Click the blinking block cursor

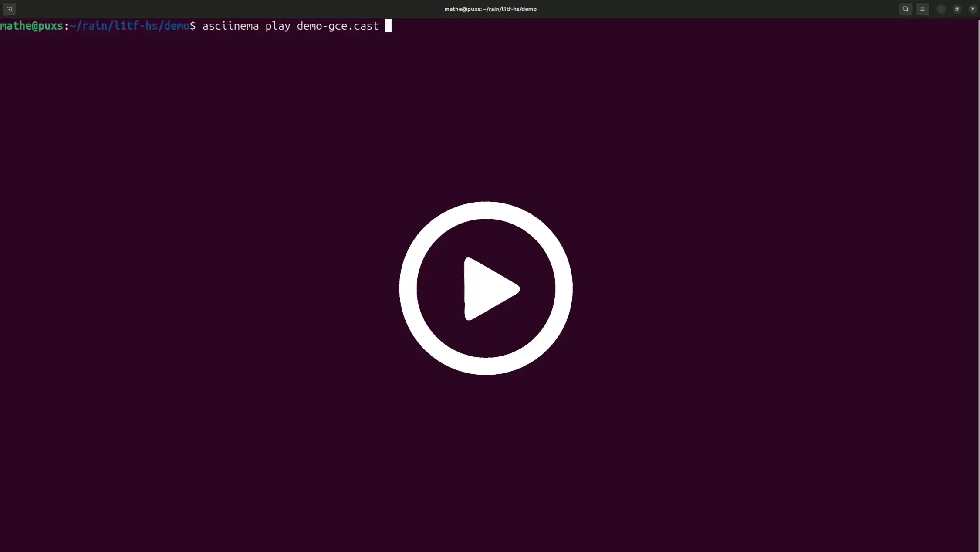[388, 26]
